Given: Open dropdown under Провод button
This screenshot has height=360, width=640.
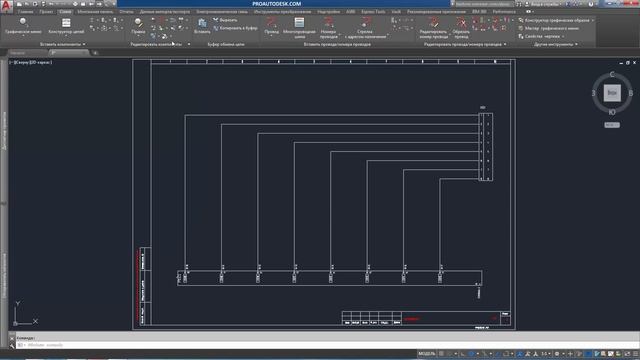Looking at the screenshot, I should [271, 36].
